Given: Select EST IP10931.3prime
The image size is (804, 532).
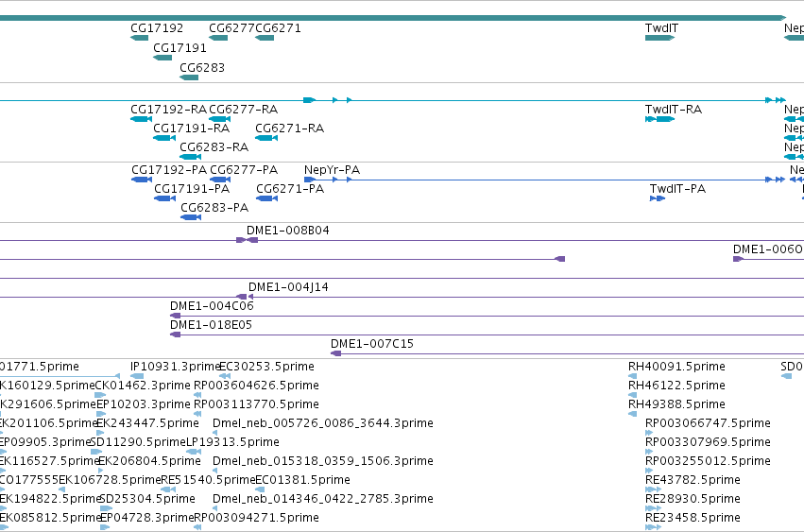Looking at the screenshot, I should 175,367.
